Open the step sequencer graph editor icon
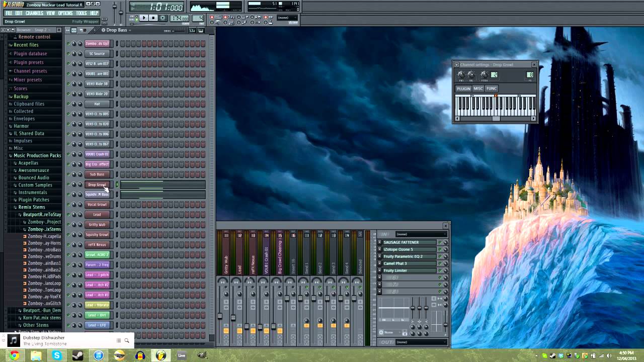Image resolution: width=644 pixels, height=362 pixels. 192,30
